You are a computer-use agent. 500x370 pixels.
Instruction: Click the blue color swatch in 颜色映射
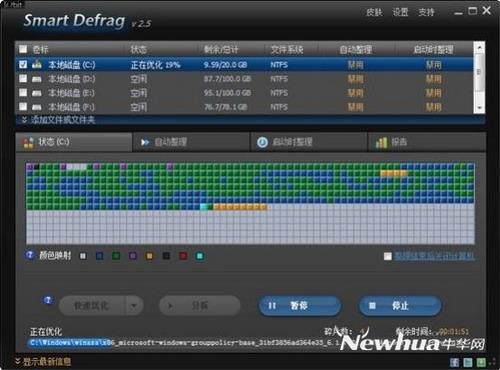coord(99,256)
